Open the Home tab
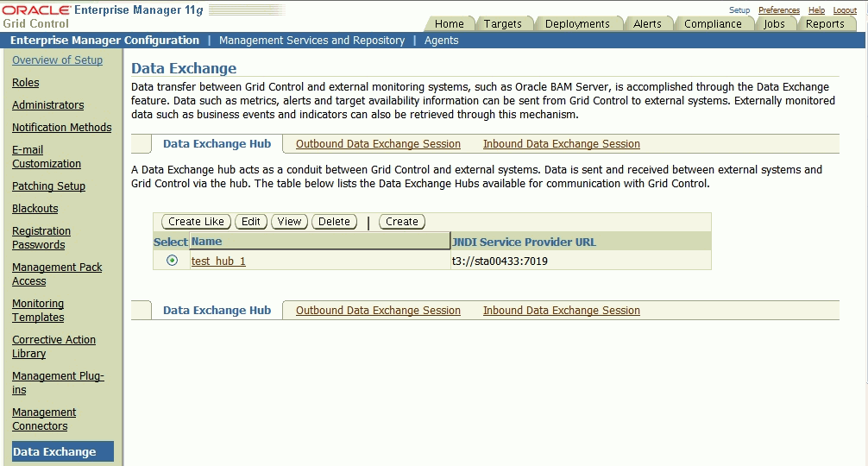Image resolution: width=868 pixels, height=466 pixels. [x=449, y=24]
